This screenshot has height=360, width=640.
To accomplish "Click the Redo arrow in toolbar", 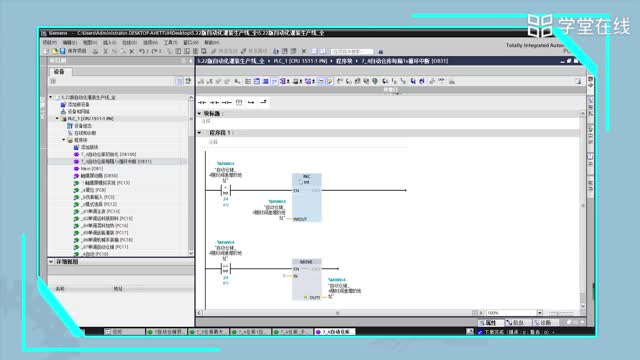I will (154, 51).
